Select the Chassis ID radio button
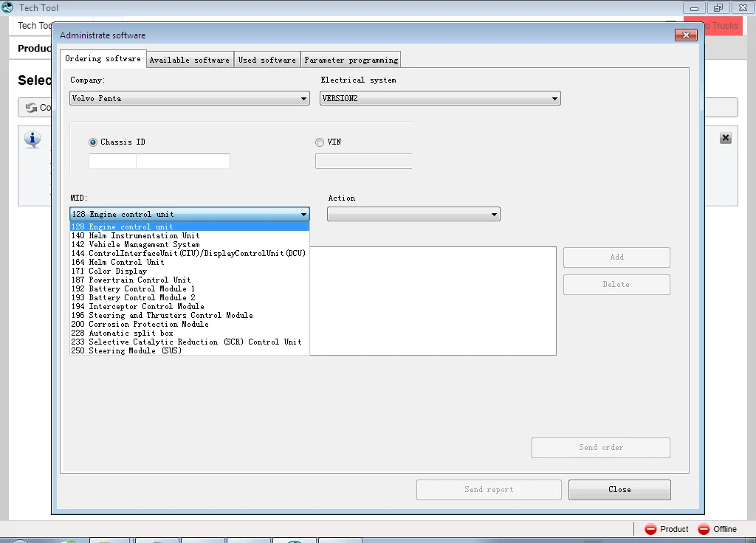 (x=93, y=142)
